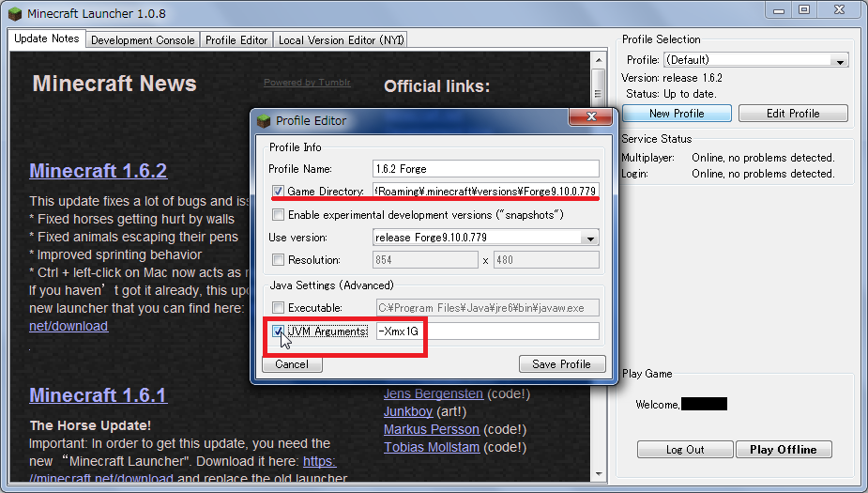Screen dimensions: 868x493
Task: Minimize the Minecraft Launcher window
Action: (x=779, y=10)
